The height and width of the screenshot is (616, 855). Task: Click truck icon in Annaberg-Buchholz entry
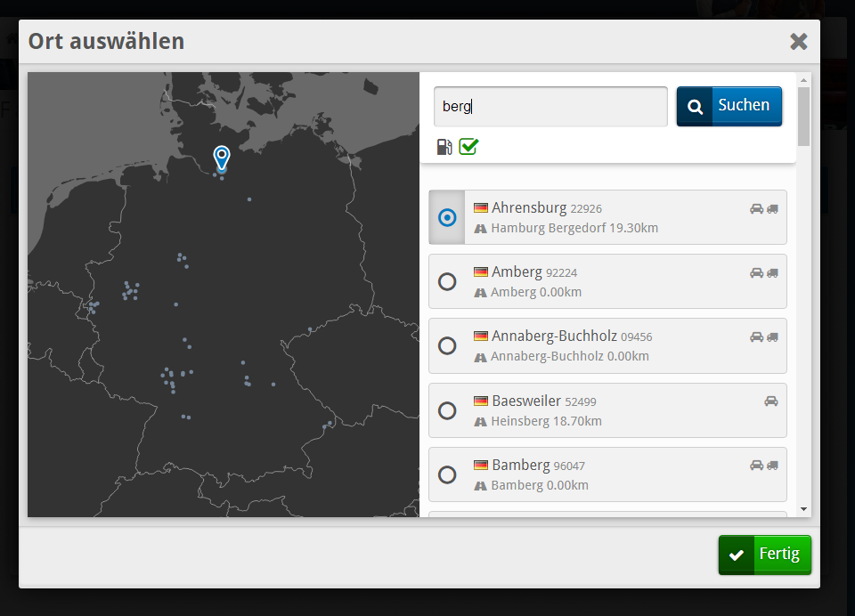point(772,337)
